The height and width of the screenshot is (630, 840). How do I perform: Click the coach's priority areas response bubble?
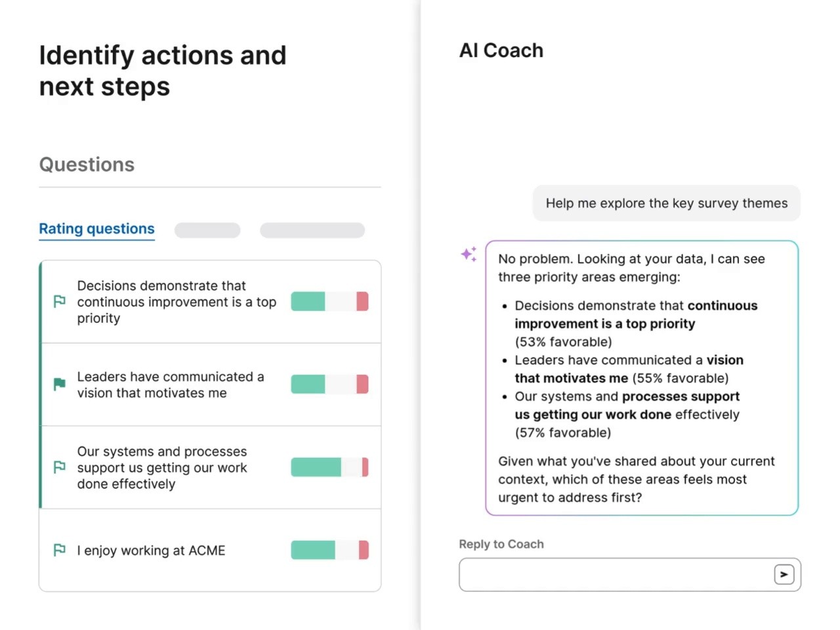point(642,378)
